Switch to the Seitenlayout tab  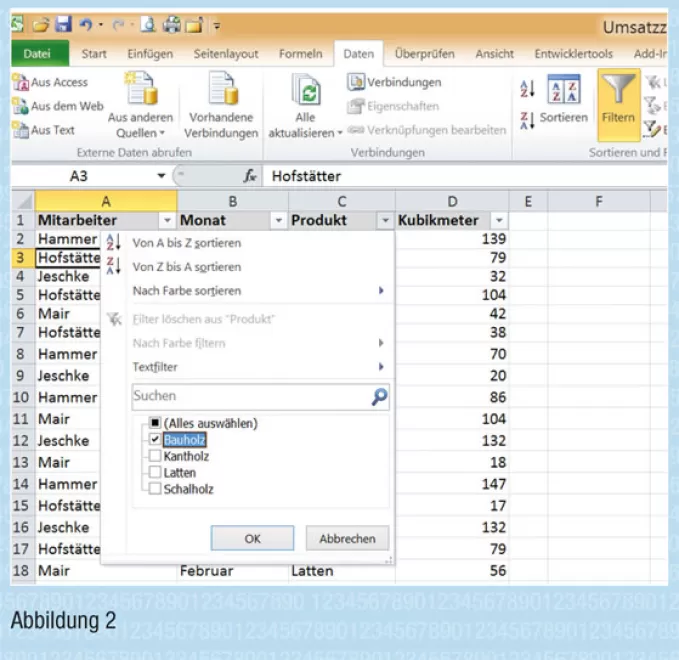[x=226, y=54]
